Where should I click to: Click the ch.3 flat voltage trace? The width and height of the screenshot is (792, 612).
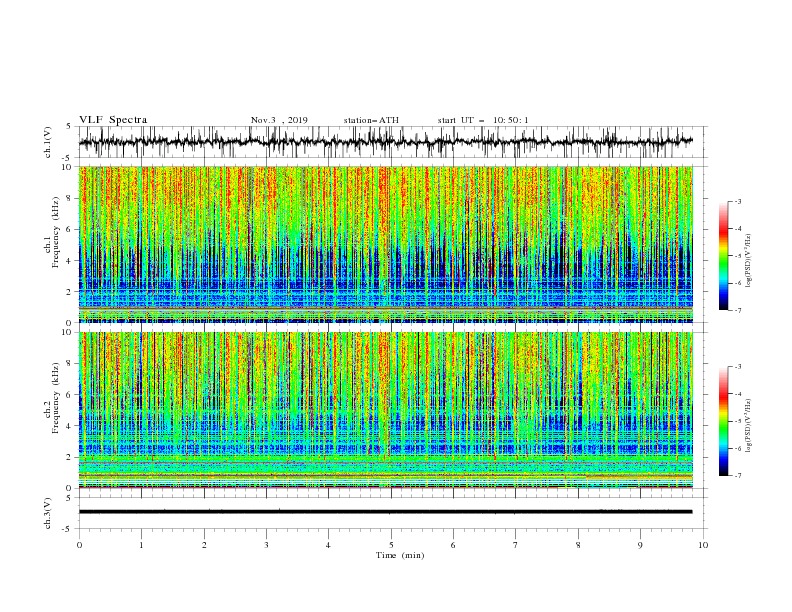(385, 512)
